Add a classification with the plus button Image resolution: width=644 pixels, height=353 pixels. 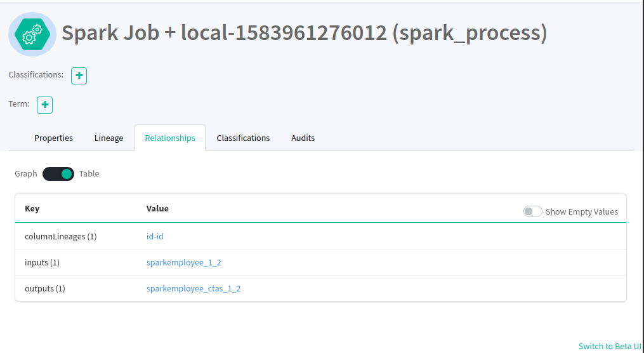[x=79, y=76]
